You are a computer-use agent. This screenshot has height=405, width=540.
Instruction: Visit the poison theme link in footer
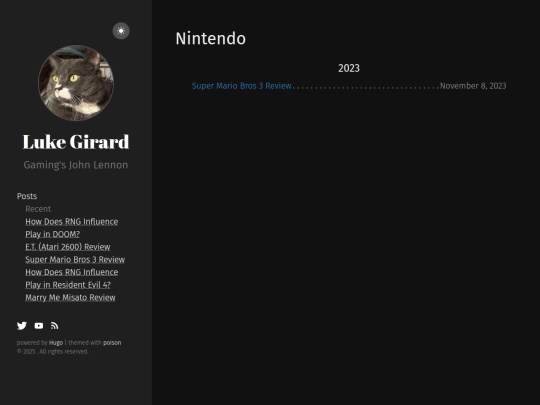[112, 343]
